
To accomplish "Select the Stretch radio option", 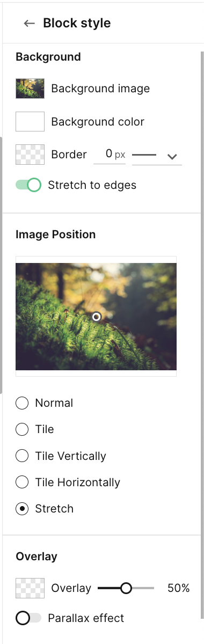I will click(22, 509).
